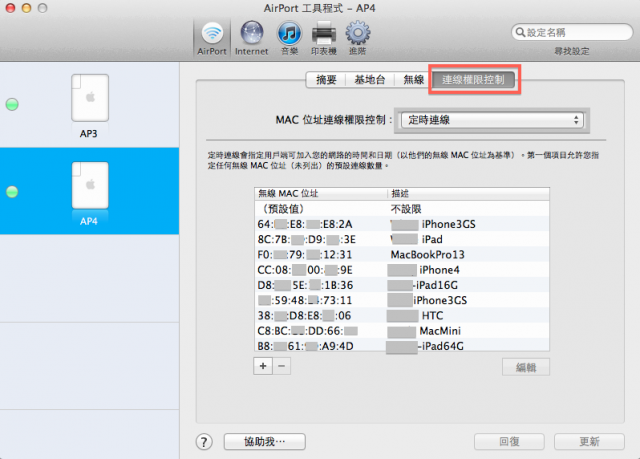Click the yellow minimize window button

tap(27, 8)
